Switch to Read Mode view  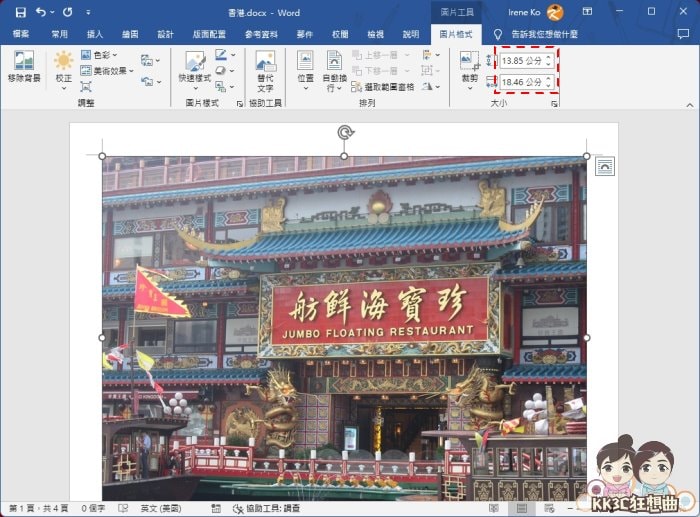[494, 508]
